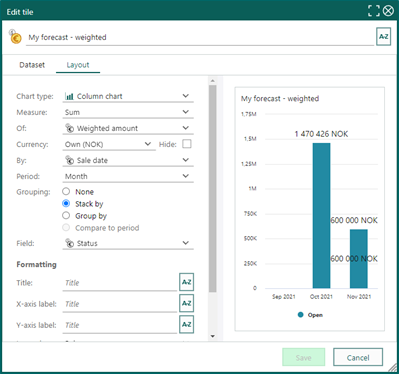Screen dimensions: 399x374
Task: Open A-Z translation for X-axis label
Action: click(x=186, y=303)
